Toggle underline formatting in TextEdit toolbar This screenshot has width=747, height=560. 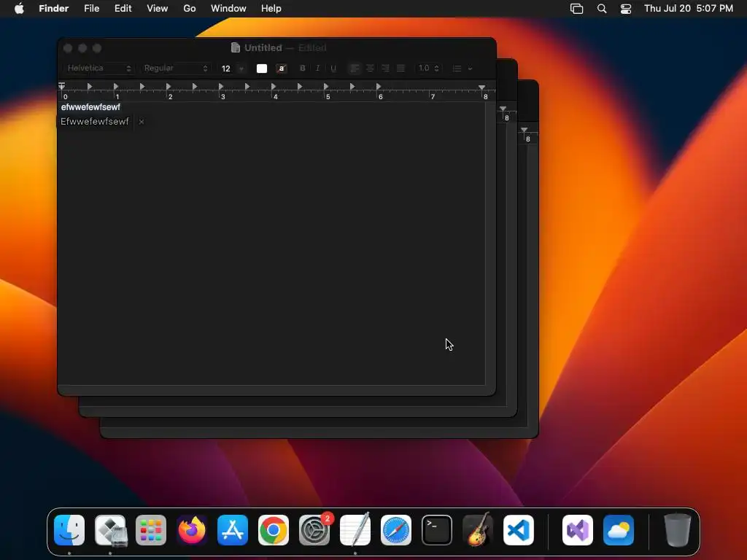333,68
